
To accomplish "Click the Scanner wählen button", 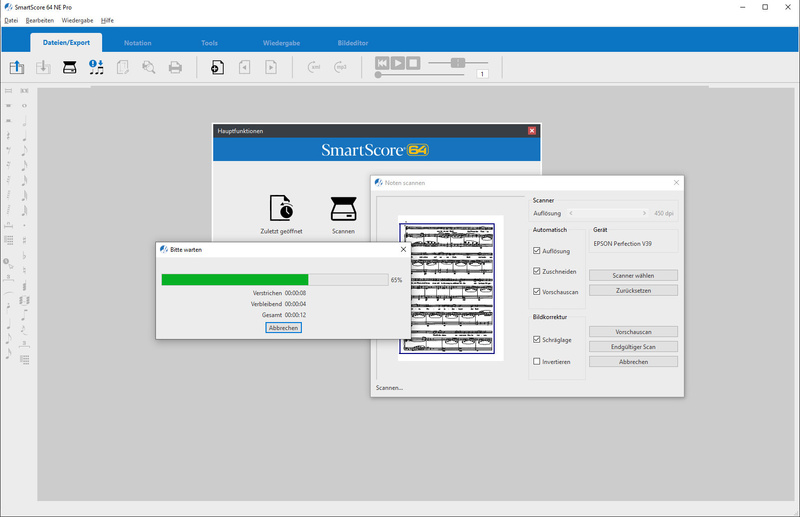I will [633, 276].
